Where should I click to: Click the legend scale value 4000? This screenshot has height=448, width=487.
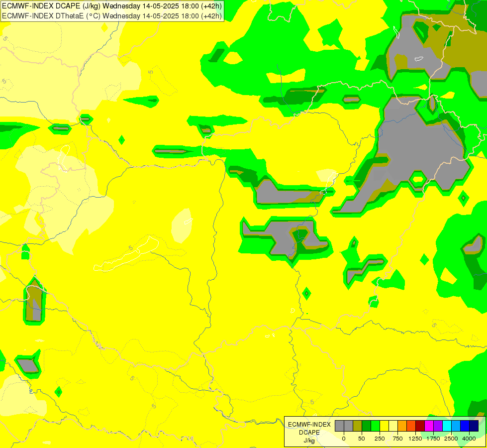(469, 439)
